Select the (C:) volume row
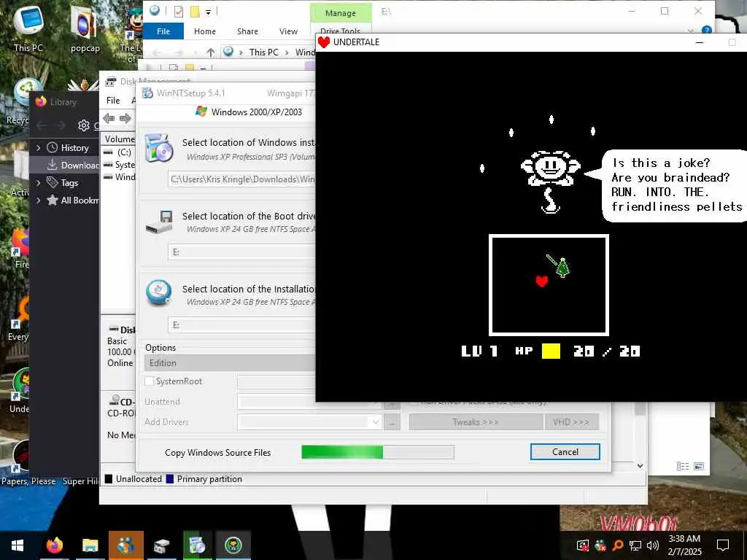This screenshot has width=747, height=560. click(x=119, y=152)
